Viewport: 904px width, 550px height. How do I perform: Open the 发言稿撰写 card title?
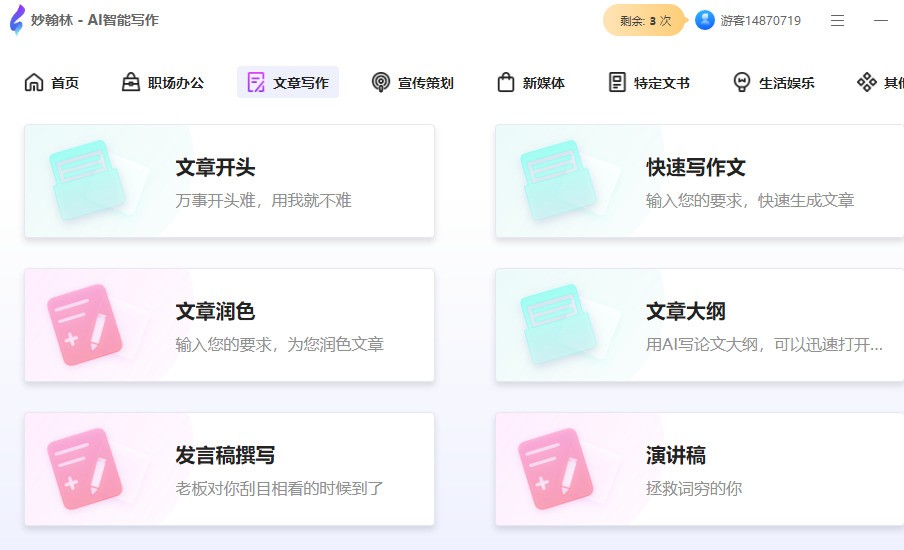click(x=225, y=455)
